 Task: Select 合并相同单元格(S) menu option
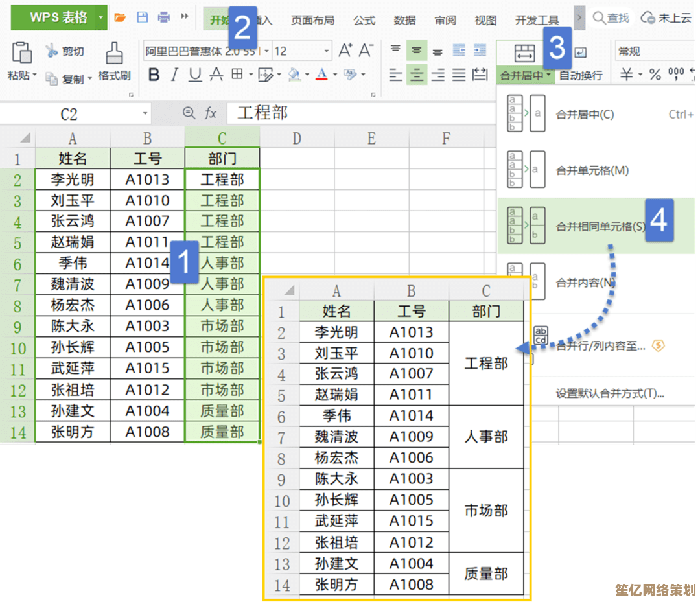tap(600, 227)
